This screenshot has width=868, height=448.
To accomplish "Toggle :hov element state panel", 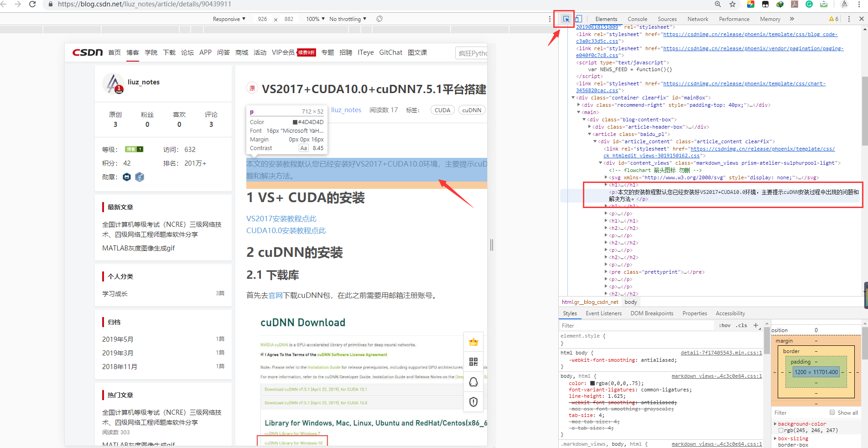I will coord(725,325).
